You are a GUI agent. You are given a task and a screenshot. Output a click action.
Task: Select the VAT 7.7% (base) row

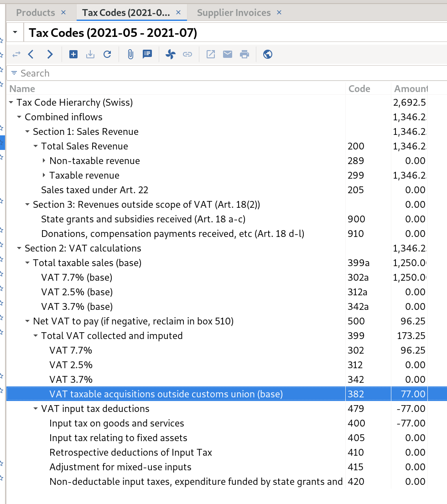click(x=227, y=278)
